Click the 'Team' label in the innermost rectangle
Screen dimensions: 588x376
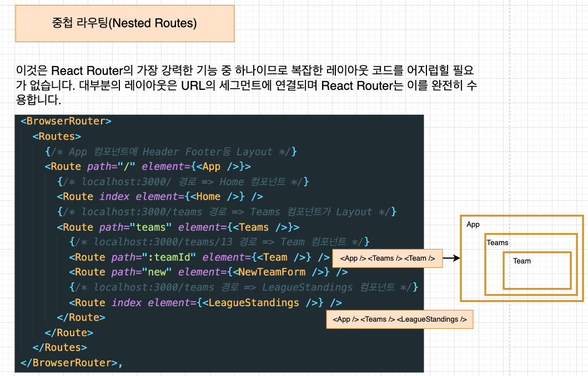(521, 261)
